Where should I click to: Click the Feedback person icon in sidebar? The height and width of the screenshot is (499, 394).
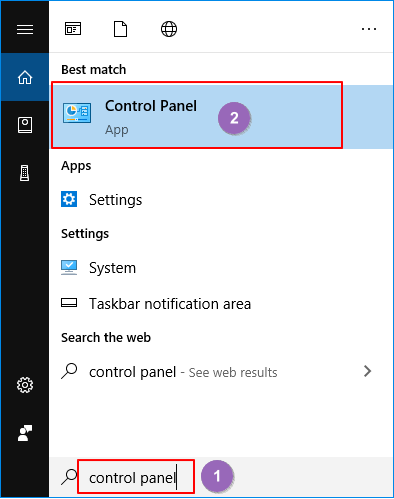(x=25, y=433)
